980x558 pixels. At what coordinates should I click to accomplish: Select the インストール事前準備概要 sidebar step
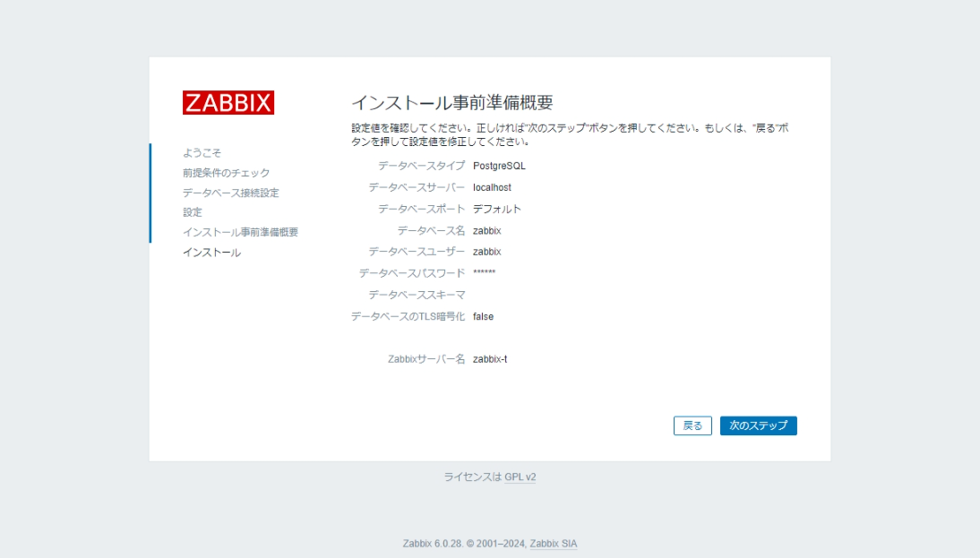241,233
